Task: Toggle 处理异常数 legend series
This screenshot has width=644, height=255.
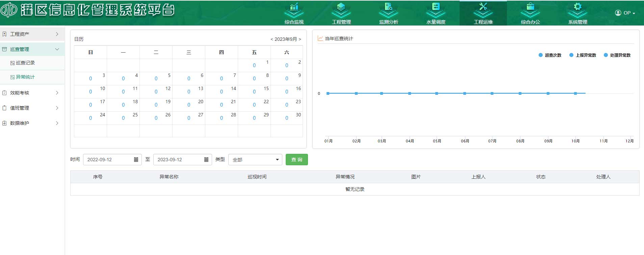Action: click(x=617, y=55)
